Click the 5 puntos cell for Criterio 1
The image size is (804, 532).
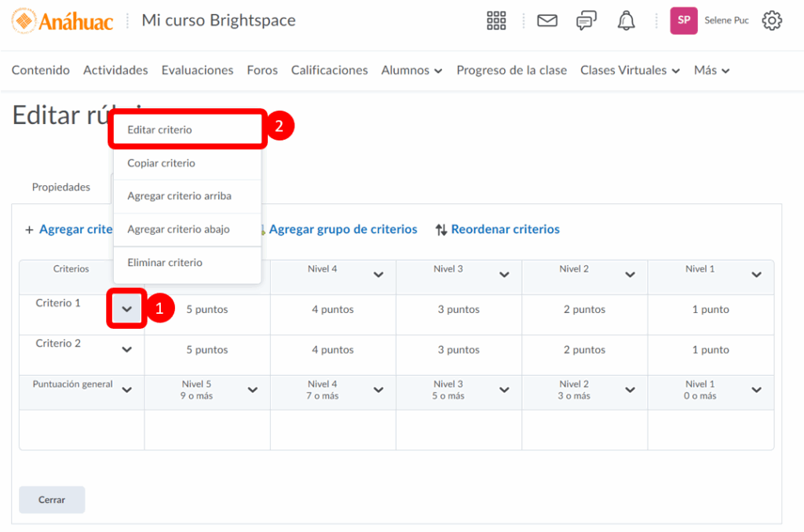click(x=207, y=310)
